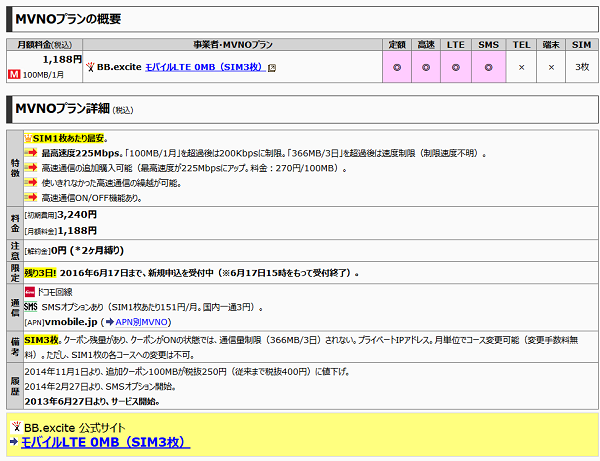600x461 pixels.
Task: Click the red M icon beside 100MB/1月
Action: 14,74
